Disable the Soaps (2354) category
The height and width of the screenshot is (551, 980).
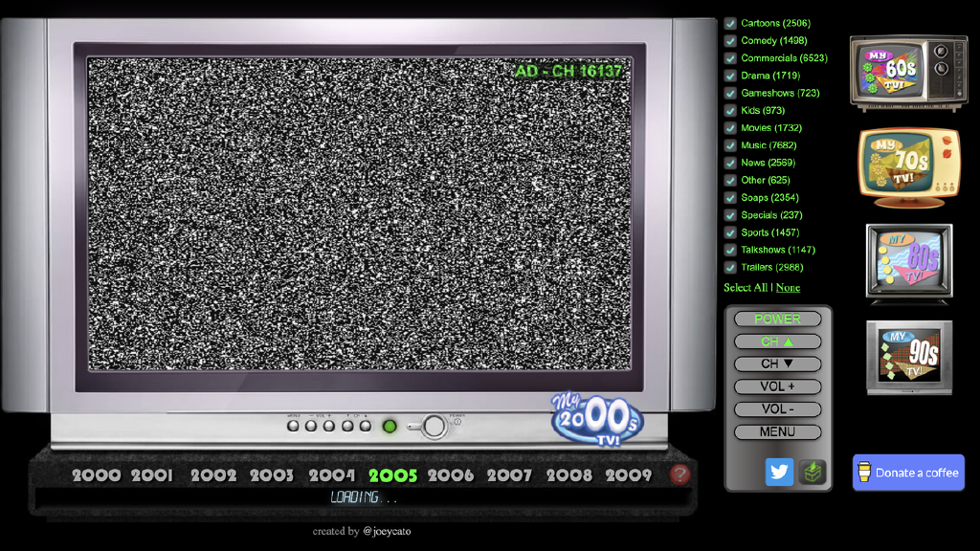tap(730, 198)
